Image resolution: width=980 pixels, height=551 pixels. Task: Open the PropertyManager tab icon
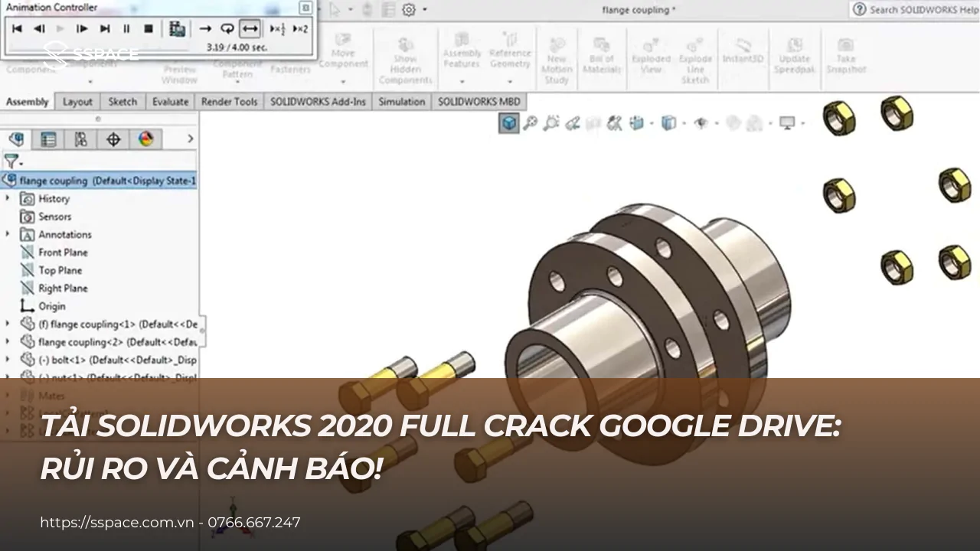[x=48, y=139]
